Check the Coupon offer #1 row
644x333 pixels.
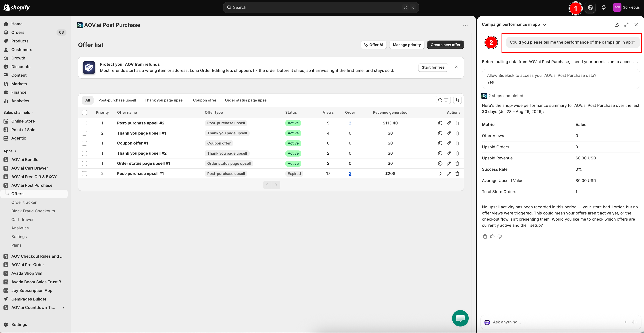point(84,143)
